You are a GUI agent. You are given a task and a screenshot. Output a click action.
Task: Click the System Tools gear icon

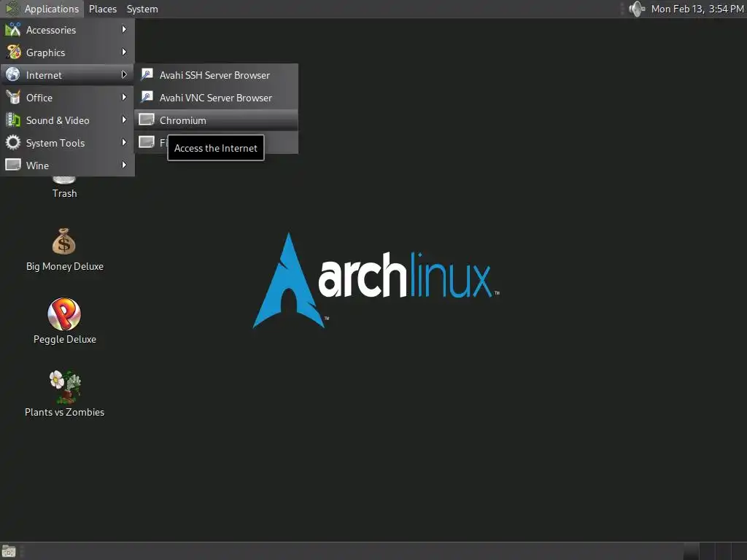[13, 142]
